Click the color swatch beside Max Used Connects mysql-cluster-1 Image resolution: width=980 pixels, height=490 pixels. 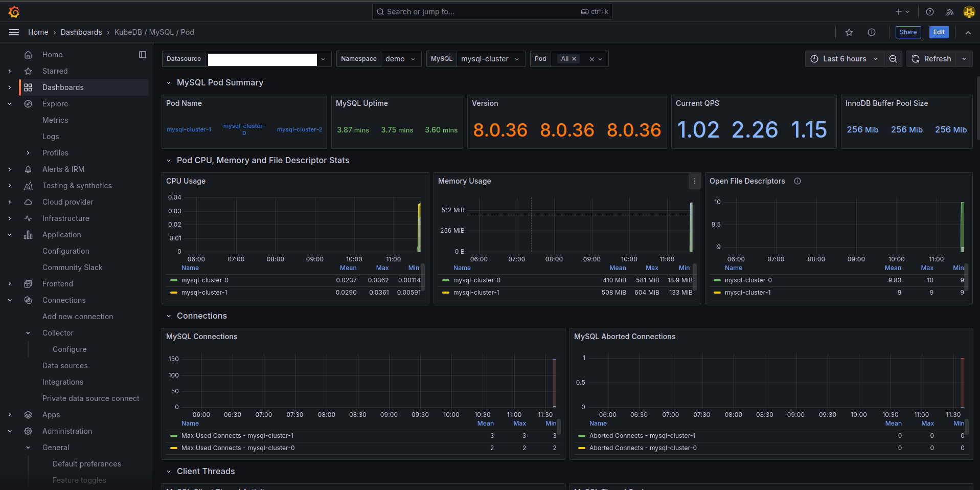click(174, 435)
